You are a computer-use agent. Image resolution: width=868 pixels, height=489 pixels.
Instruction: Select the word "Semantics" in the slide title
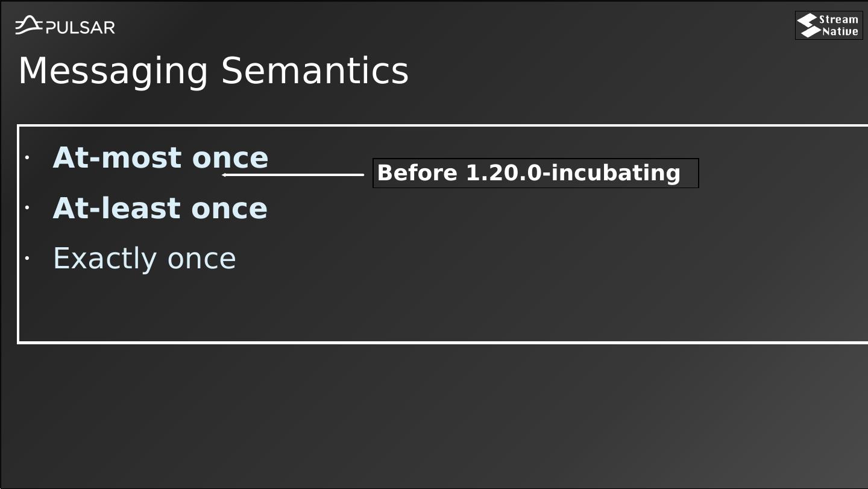point(315,71)
